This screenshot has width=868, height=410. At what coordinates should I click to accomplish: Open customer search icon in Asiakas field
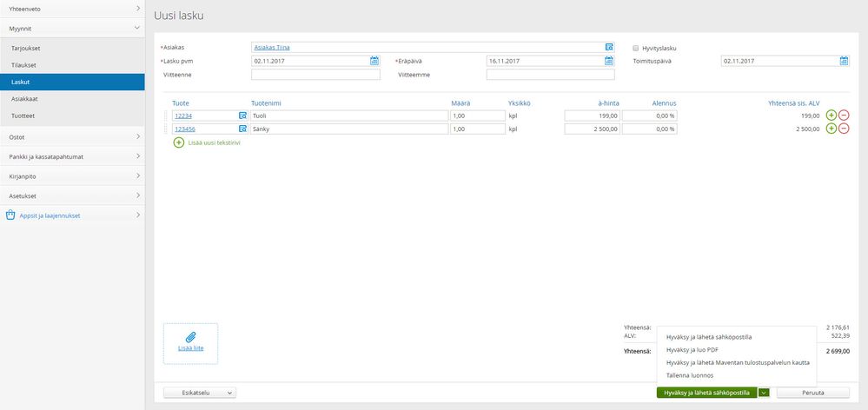tap(609, 48)
